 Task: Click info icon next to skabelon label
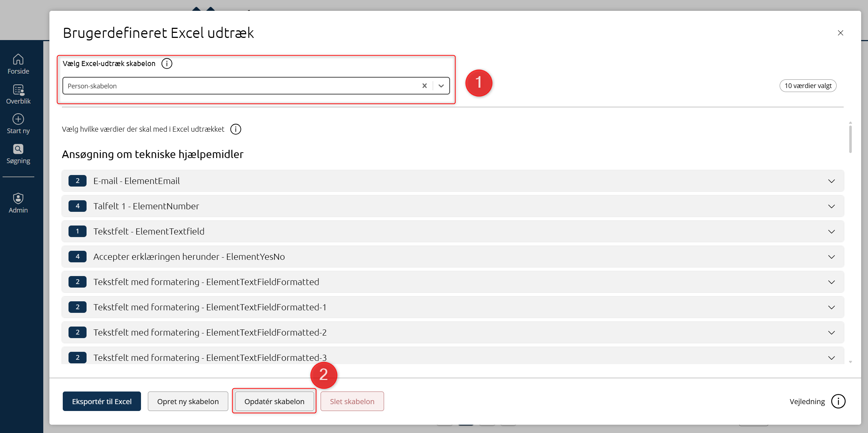pos(167,64)
